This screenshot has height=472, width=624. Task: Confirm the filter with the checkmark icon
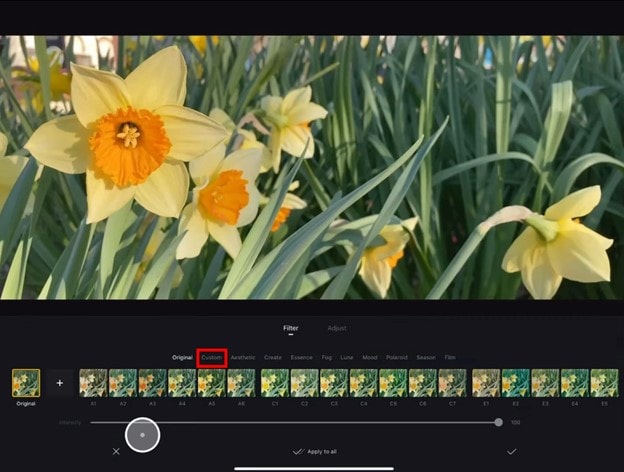click(511, 451)
